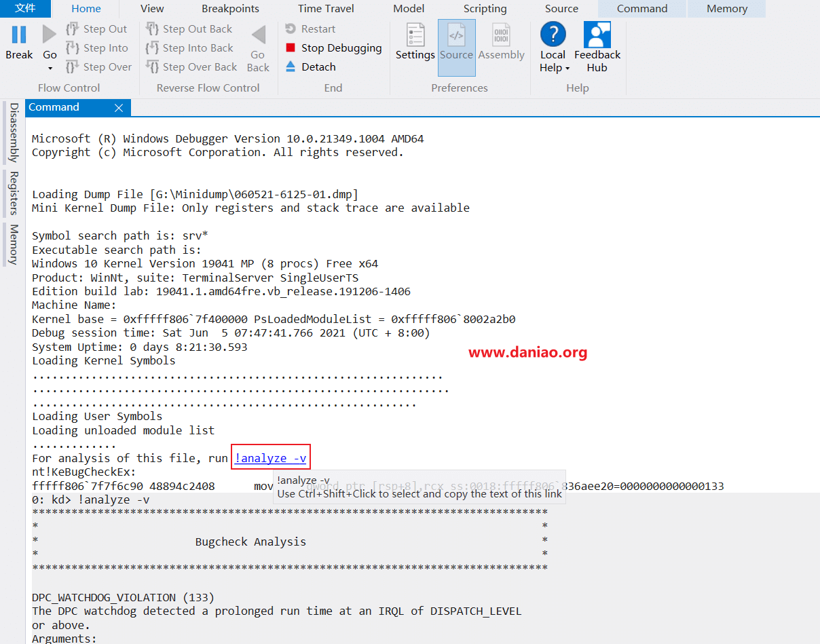Click the 0: kd> !analyze -v command line
The height and width of the screenshot is (644, 820).
91,500
